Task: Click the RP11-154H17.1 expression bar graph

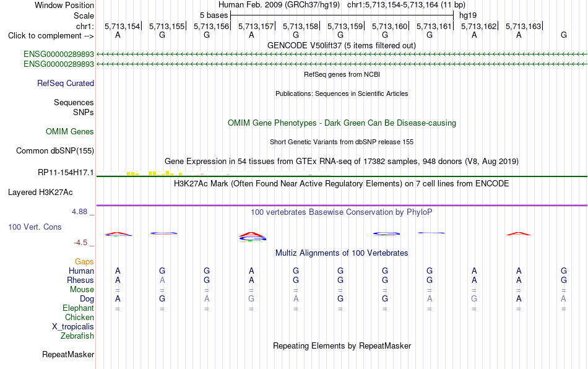Action: click(x=214, y=173)
